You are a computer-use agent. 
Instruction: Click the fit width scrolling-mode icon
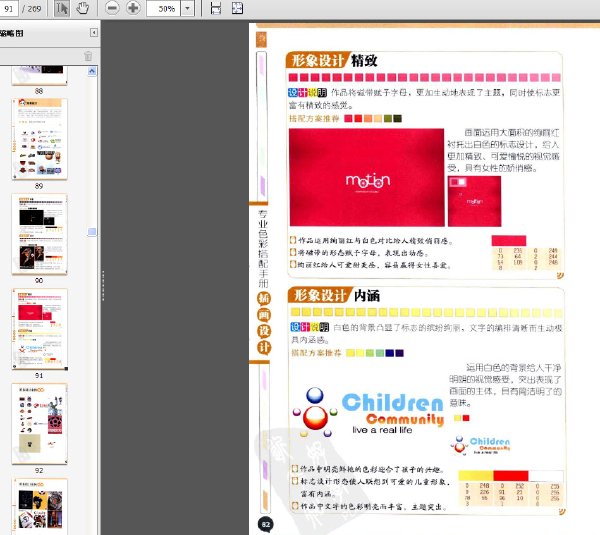tap(216, 8)
